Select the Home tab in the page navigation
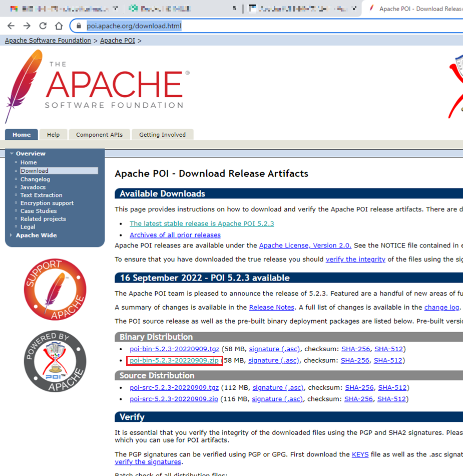Viewport: 463px width, 476px height. coord(22,134)
